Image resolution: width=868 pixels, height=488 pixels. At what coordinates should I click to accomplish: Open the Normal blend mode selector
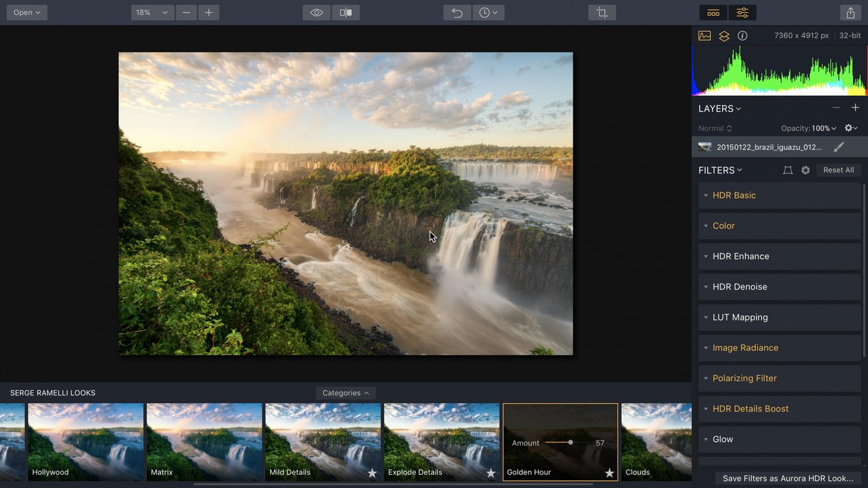715,128
